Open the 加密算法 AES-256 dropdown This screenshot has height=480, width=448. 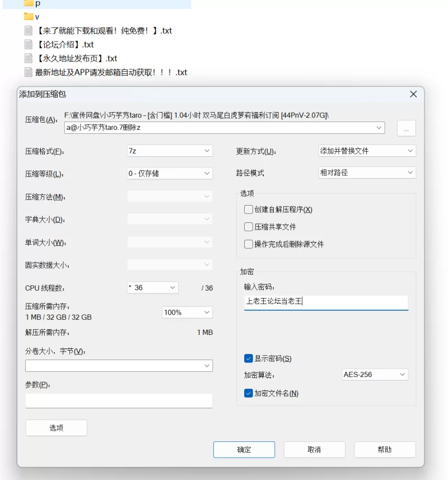375,374
